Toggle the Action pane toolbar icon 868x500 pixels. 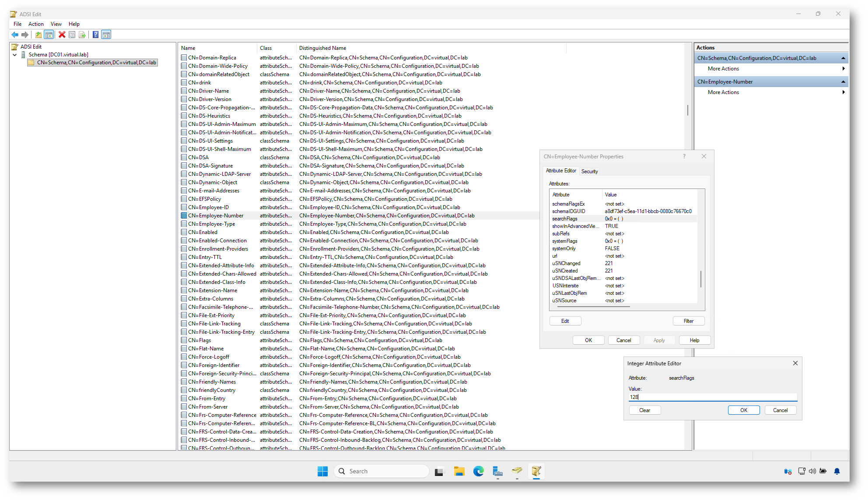click(106, 35)
